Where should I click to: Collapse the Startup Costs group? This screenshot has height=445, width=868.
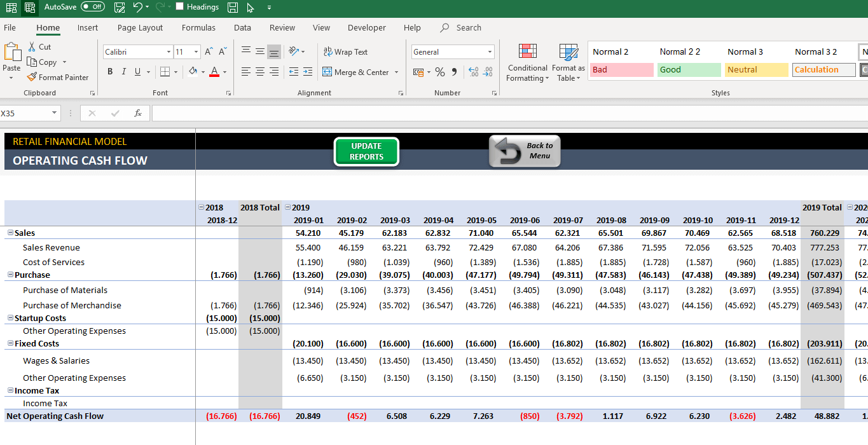click(10, 317)
